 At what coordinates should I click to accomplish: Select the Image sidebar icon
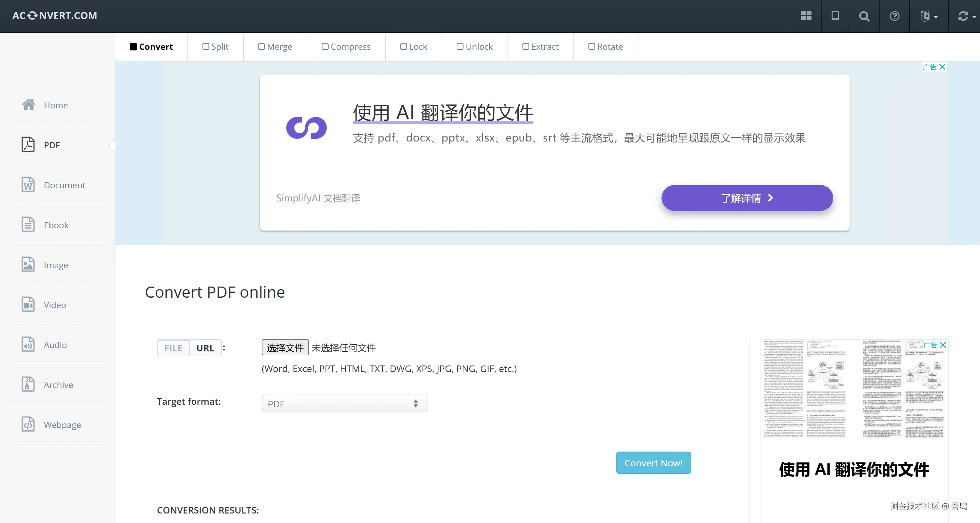[28, 264]
